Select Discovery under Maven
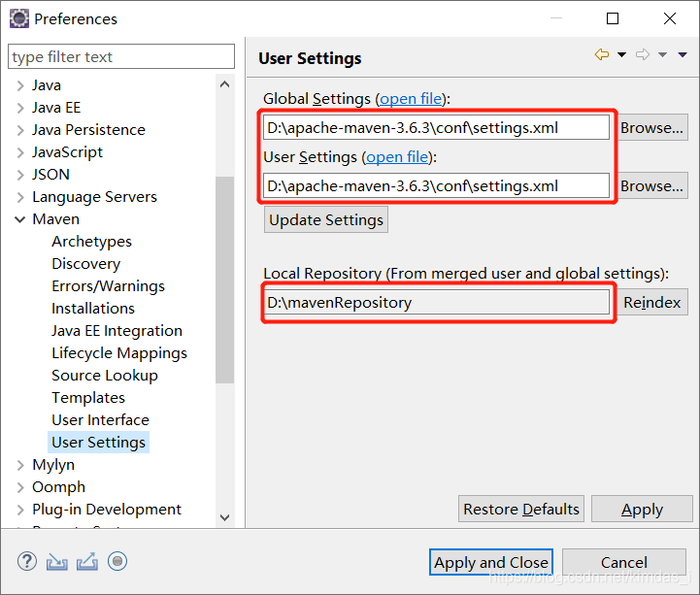 pyautogui.click(x=85, y=264)
